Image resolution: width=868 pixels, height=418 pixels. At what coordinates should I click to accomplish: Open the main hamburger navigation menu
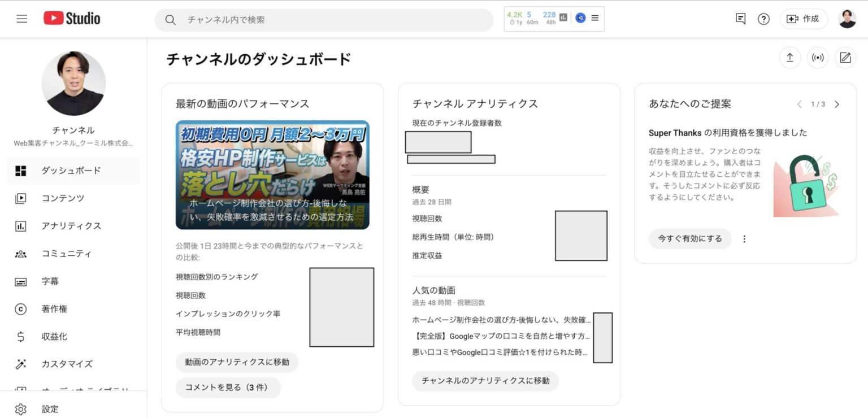point(21,18)
